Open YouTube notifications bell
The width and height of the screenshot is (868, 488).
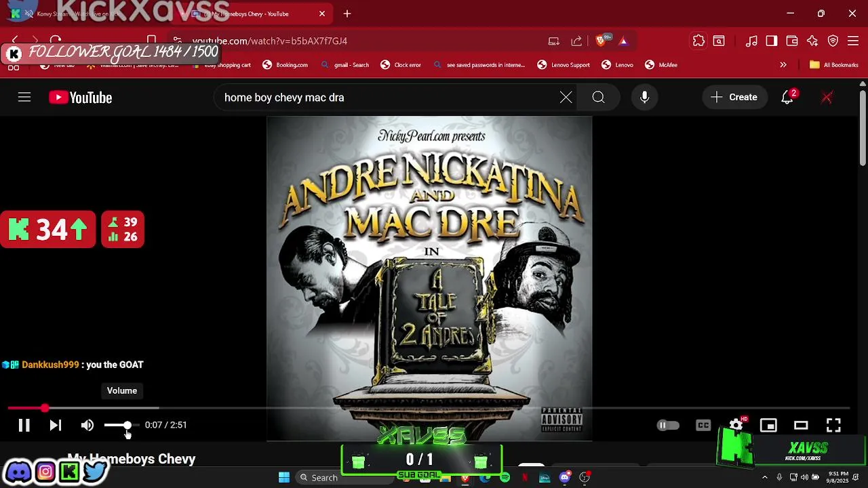tap(788, 97)
